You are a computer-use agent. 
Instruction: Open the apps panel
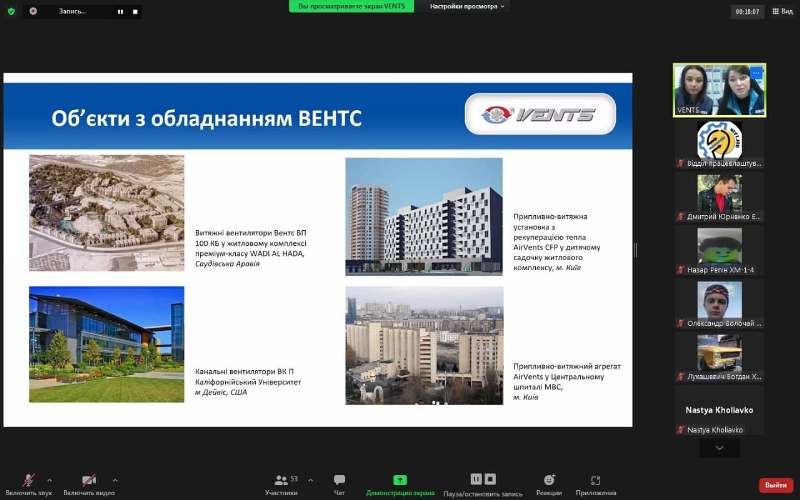595,484
